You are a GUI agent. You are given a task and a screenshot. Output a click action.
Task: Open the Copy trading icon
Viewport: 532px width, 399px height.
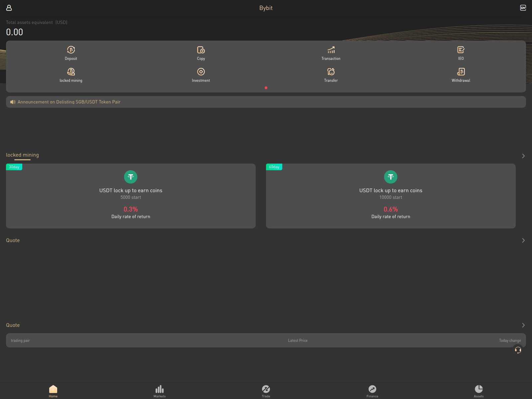(x=201, y=50)
